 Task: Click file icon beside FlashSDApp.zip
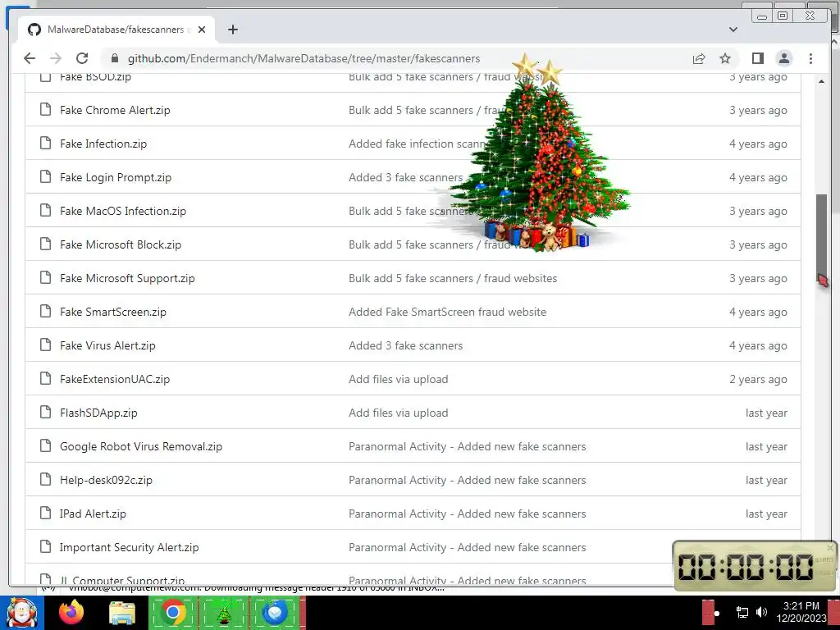coord(46,413)
